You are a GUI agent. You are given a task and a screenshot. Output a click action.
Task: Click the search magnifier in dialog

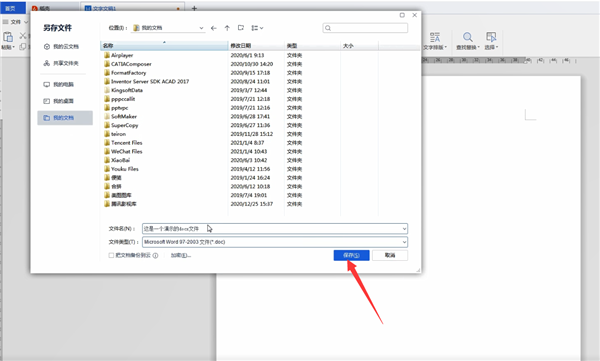tap(328, 28)
